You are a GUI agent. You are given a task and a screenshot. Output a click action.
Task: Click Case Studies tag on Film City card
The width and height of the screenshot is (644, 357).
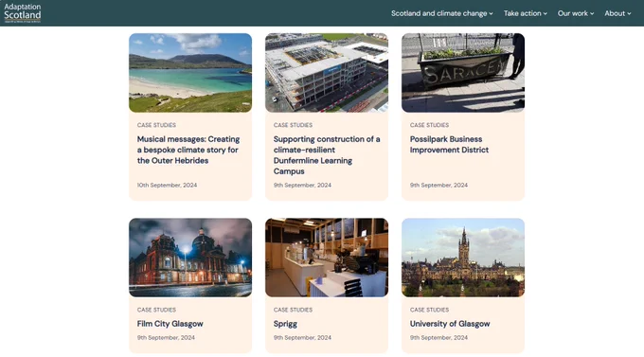click(x=156, y=310)
